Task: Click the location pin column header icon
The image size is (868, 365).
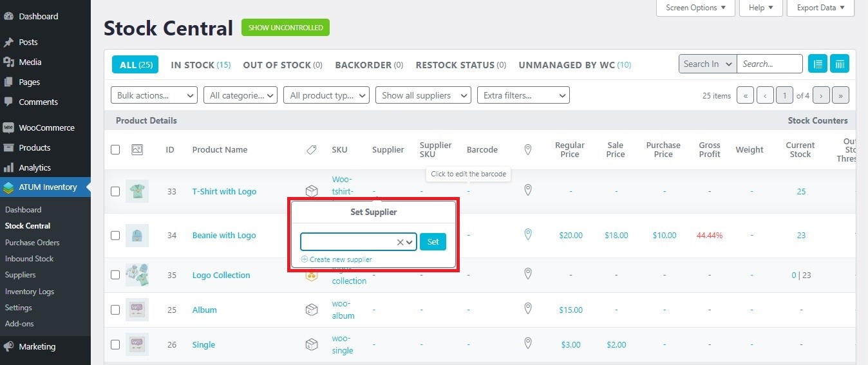Action: 528,149
